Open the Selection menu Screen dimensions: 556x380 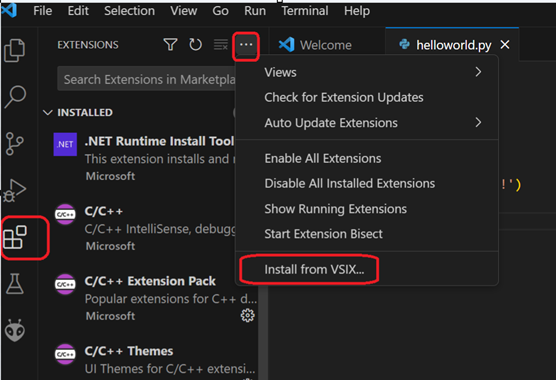click(x=129, y=11)
